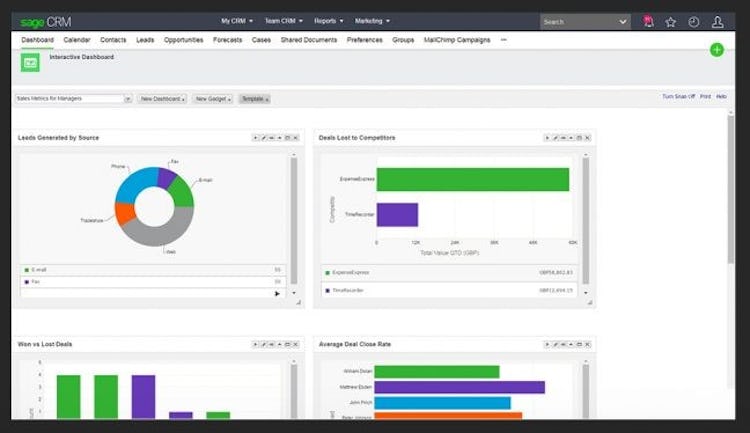Open the New Dashboard dropdown
Image resolution: width=750 pixels, height=433 pixels.
(x=162, y=99)
